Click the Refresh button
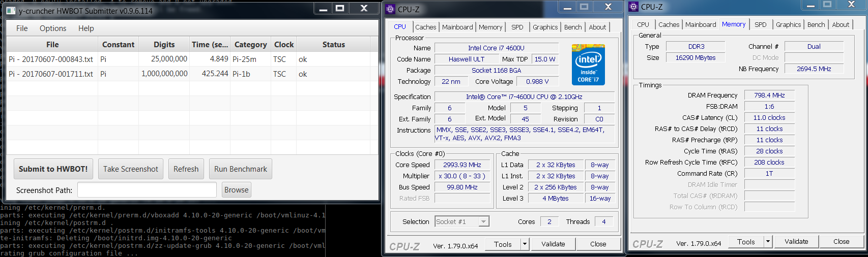 186,169
